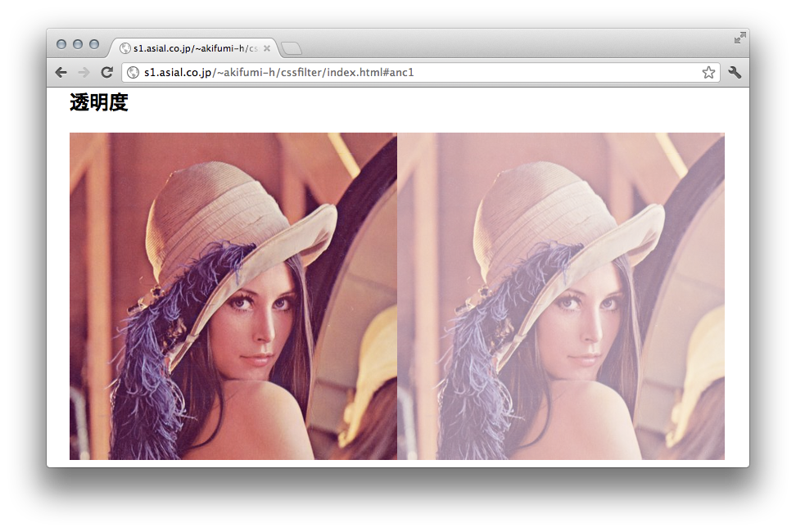796x532 pixels.
Task: Click the original left Lenna image
Action: pyautogui.click(x=233, y=296)
